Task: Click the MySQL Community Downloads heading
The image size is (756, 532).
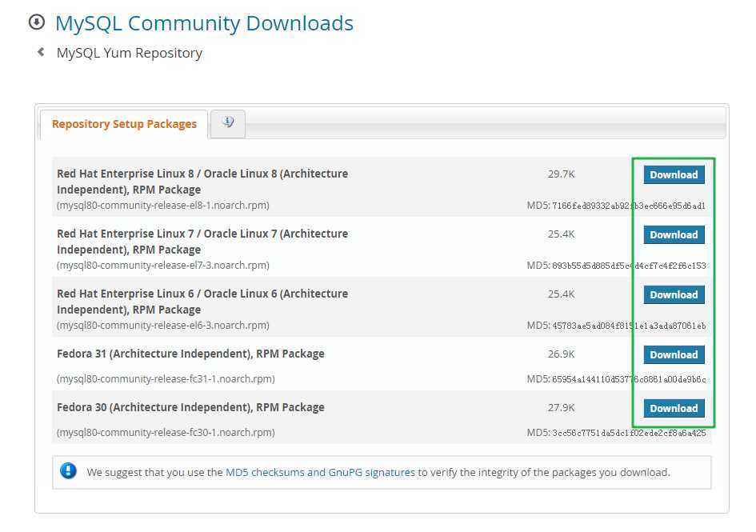Action: 205,23
